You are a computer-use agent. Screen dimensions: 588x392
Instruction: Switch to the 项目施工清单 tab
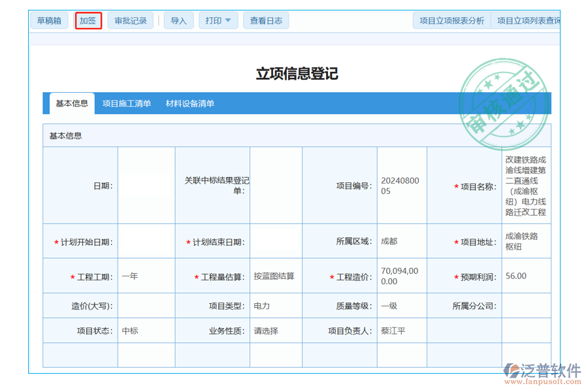(126, 103)
